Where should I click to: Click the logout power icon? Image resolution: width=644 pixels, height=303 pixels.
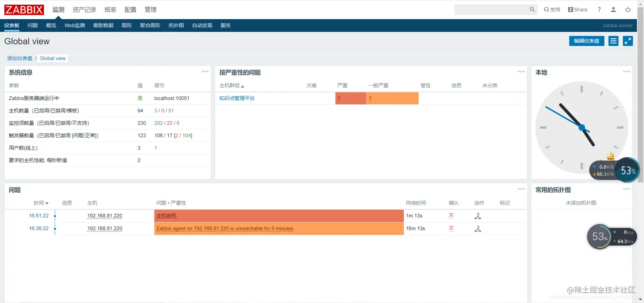click(628, 9)
